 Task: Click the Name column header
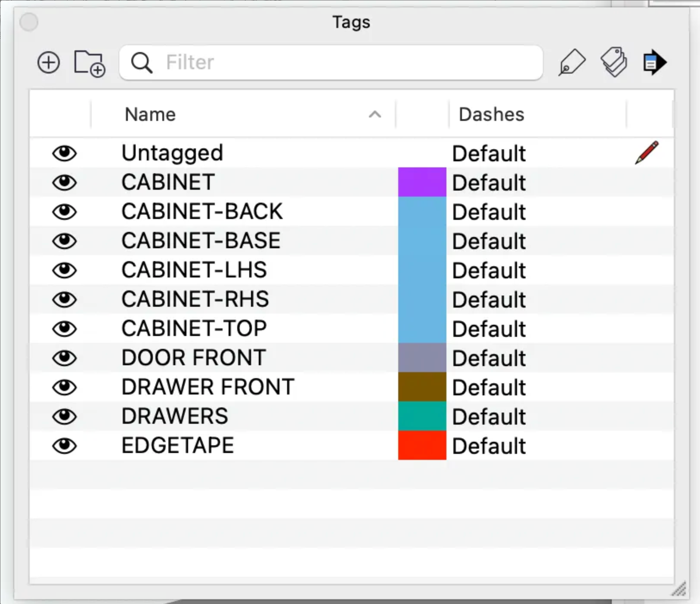tap(150, 114)
